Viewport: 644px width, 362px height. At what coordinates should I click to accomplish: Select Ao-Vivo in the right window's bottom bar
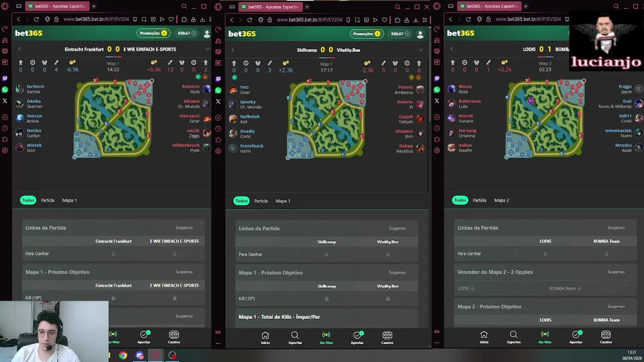point(545,337)
